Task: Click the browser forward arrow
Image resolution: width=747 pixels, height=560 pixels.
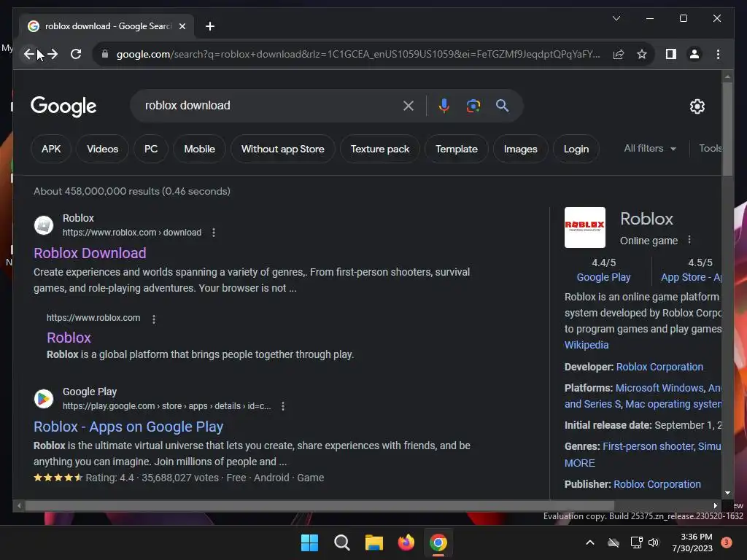Action: [53, 54]
